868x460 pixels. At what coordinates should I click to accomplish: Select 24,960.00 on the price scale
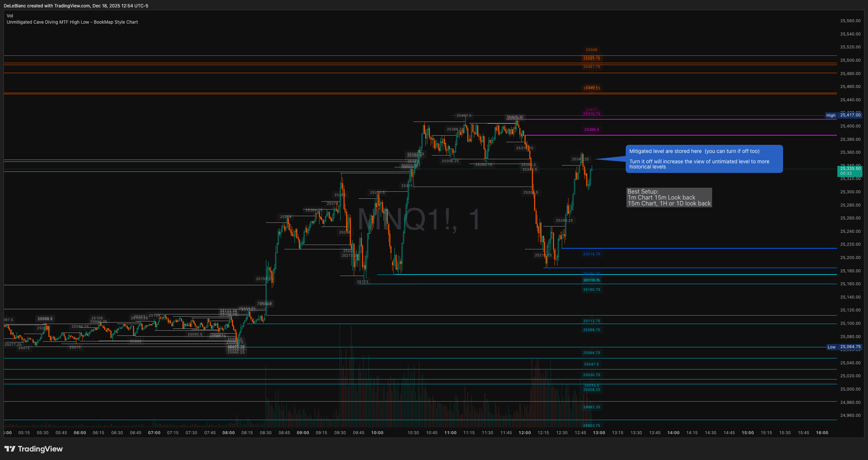pos(850,415)
